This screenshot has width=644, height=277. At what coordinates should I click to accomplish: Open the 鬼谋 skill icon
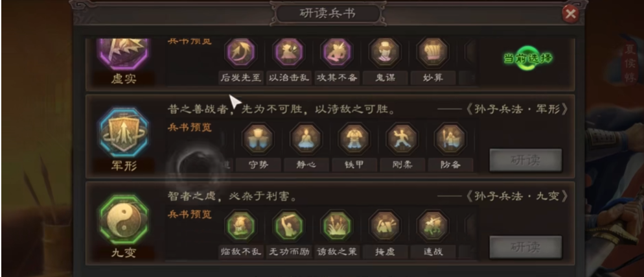coord(385,53)
